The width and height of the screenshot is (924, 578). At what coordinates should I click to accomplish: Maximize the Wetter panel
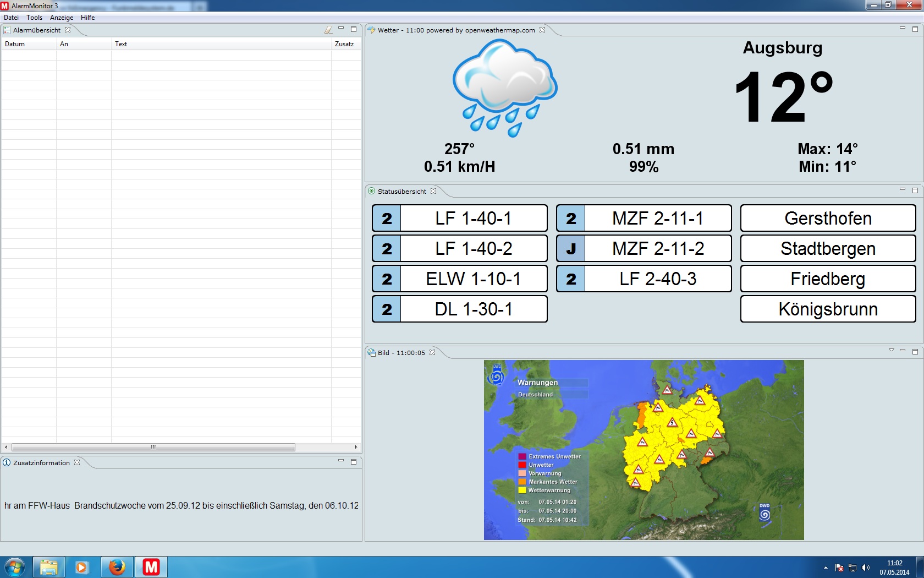915,29
